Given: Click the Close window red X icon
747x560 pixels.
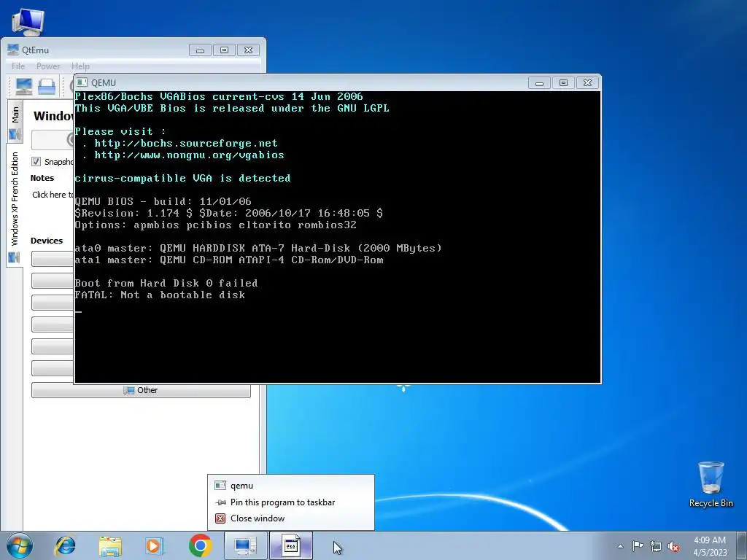Looking at the screenshot, I should 220,518.
